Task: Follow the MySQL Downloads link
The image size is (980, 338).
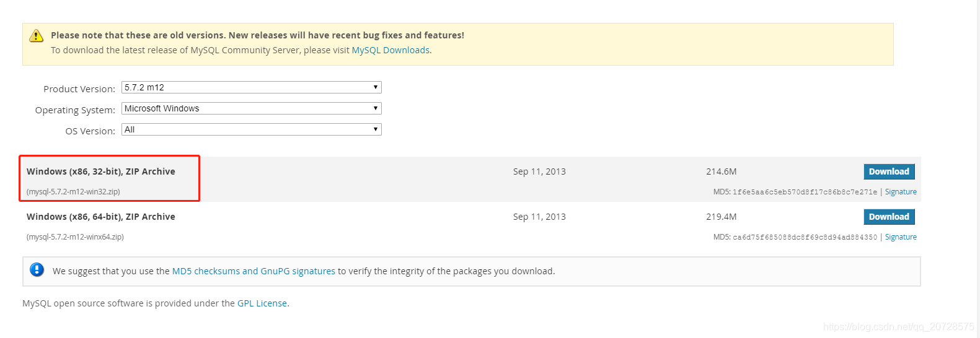Action: 391,50
